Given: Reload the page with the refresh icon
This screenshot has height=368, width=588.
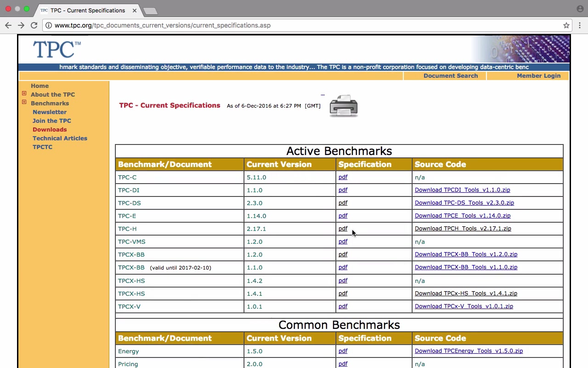Looking at the screenshot, I should (34, 25).
